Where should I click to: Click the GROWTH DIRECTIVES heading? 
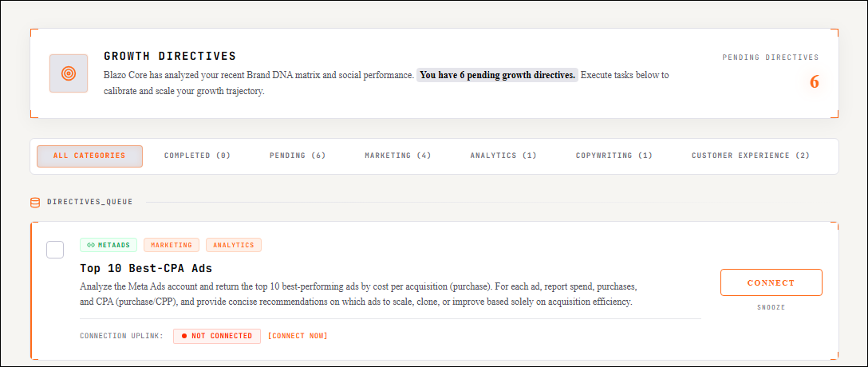170,56
